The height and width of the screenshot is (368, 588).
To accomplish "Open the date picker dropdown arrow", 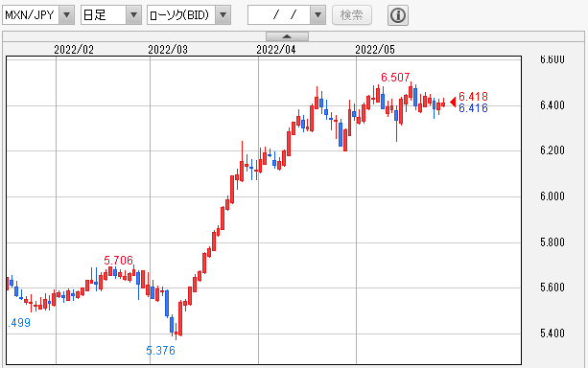I will [x=318, y=15].
